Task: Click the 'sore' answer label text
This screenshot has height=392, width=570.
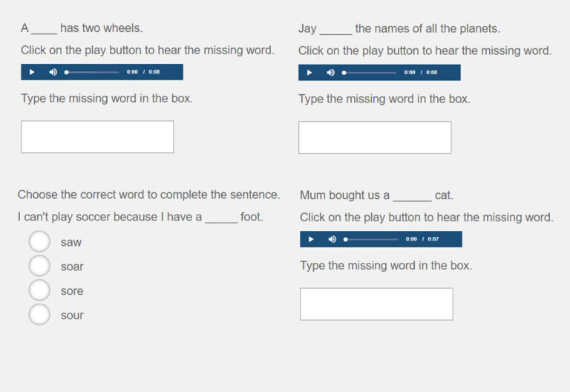Action: (72, 291)
